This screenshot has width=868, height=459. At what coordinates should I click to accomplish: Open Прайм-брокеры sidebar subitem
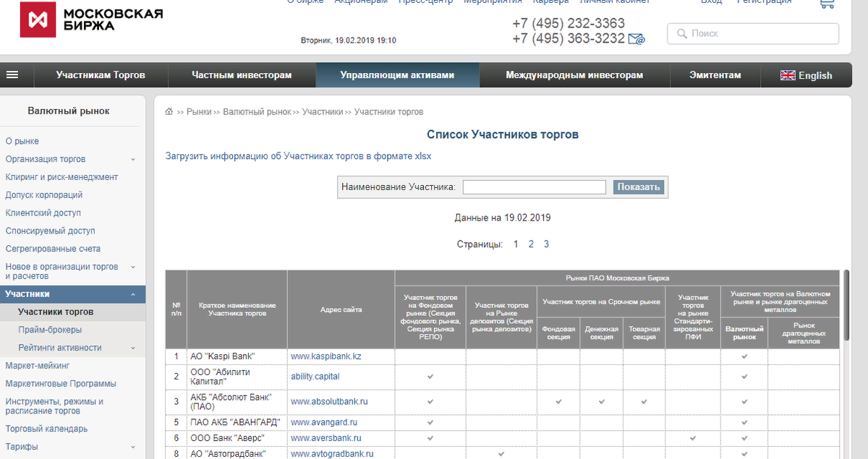(x=50, y=330)
